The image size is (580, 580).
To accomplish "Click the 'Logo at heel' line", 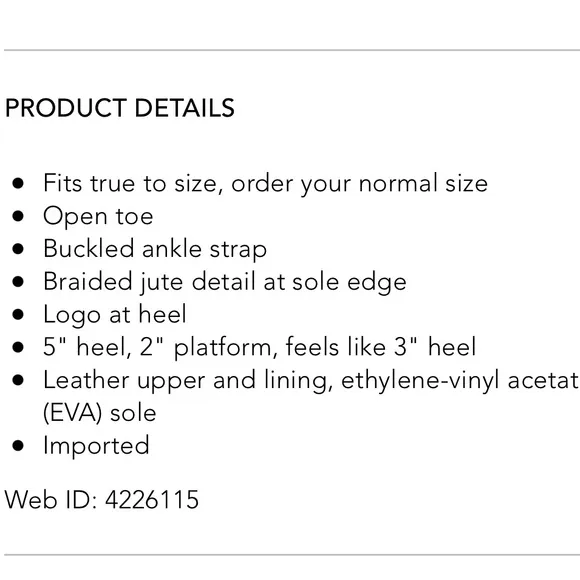I will click(x=115, y=315).
